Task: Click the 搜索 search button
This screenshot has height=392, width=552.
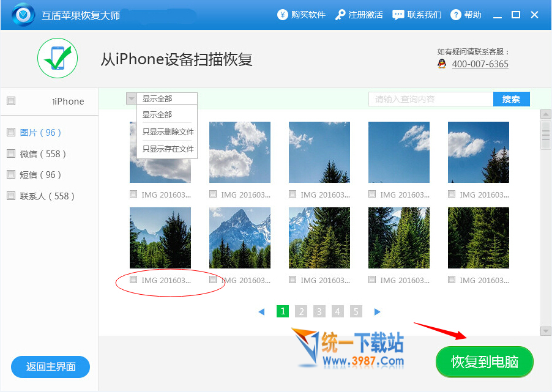Action: pyautogui.click(x=511, y=99)
